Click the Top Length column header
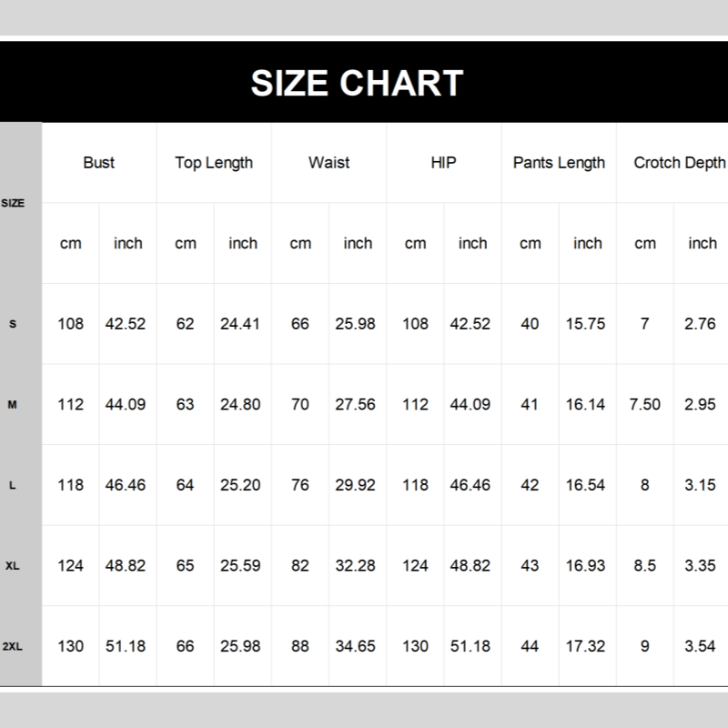 pos(214,163)
